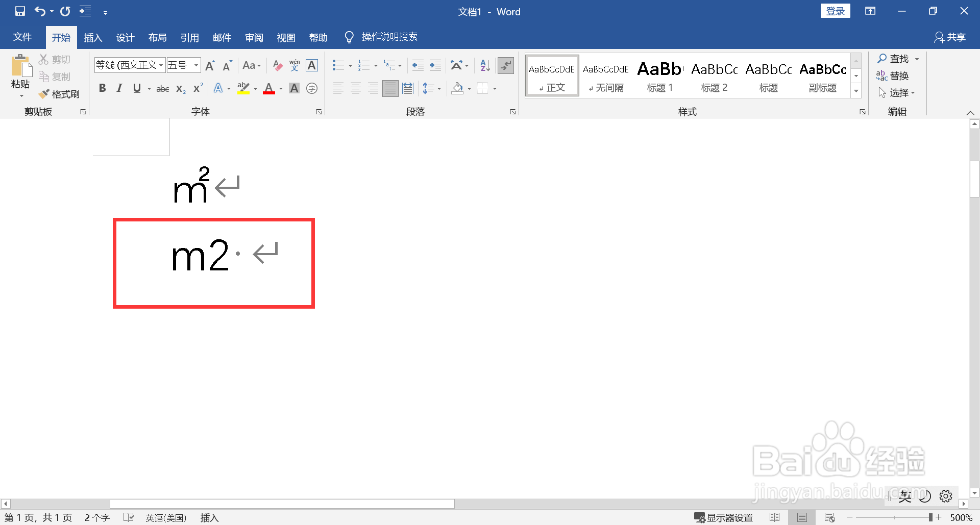The image size is (980, 525).
Task: Click the grow font size icon
Action: (210, 65)
